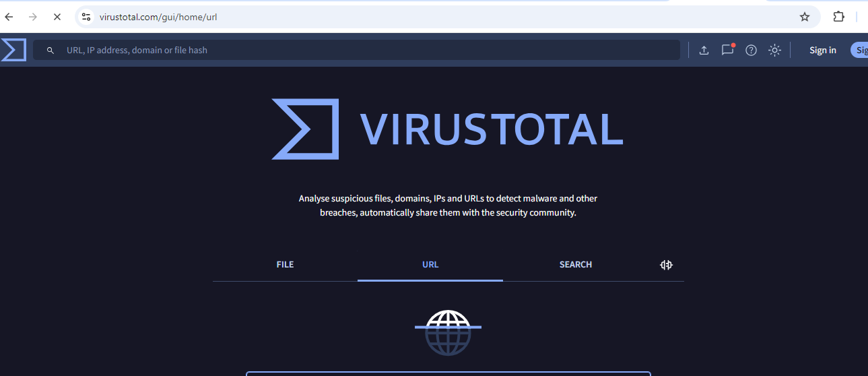
Task: Click the large VIRUSTOTAL logo
Action: [447, 129]
